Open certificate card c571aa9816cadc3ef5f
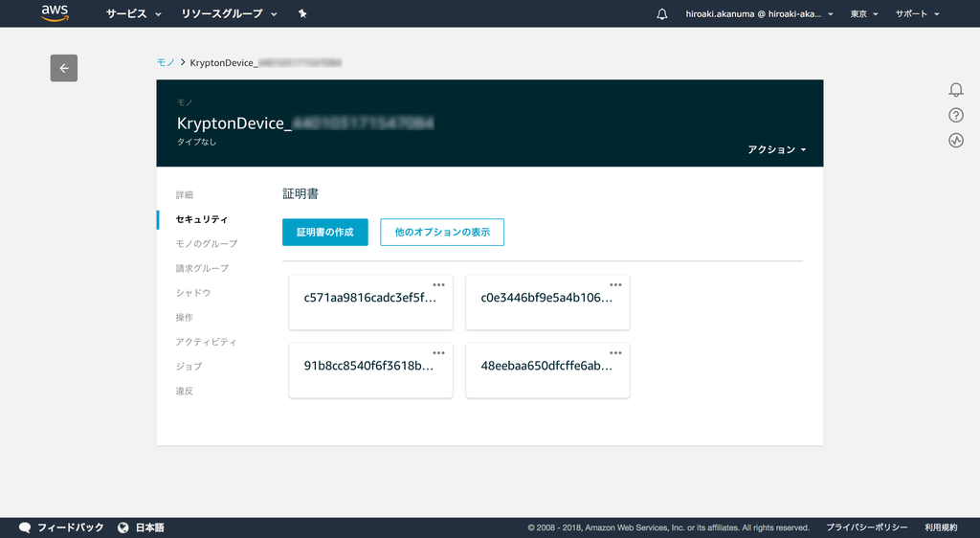The width and height of the screenshot is (980, 538). pos(370,303)
